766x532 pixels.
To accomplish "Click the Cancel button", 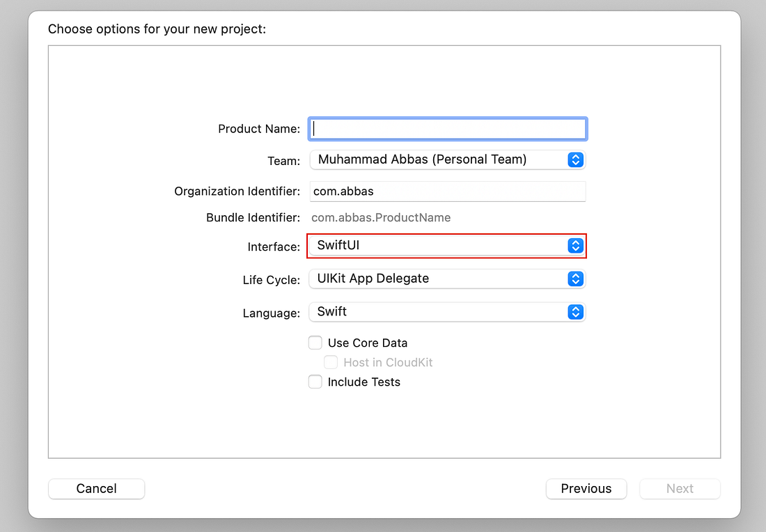I will tap(96, 489).
